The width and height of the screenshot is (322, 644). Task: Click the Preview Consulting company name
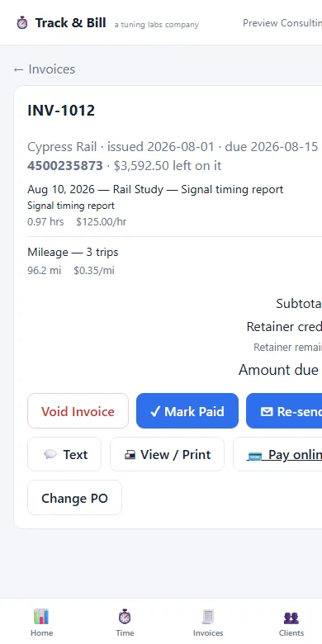coord(282,23)
